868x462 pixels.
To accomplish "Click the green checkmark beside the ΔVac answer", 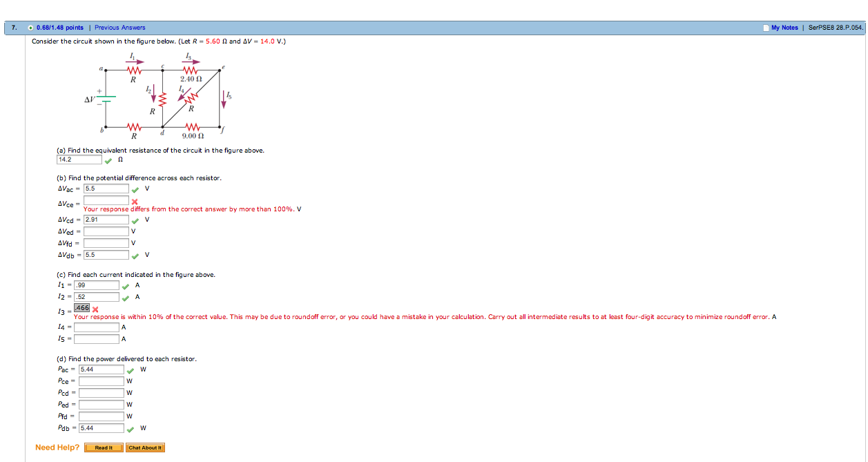I will point(135,189).
